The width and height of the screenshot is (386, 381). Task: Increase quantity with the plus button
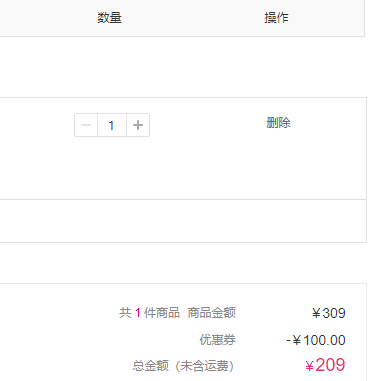138,125
